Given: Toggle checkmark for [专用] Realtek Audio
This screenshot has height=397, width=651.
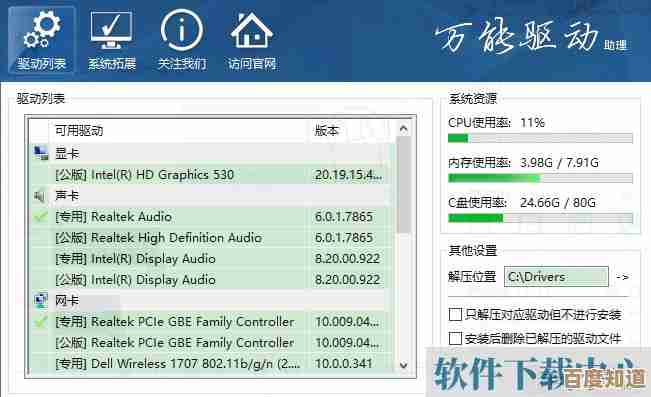Looking at the screenshot, I should coord(40,216).
